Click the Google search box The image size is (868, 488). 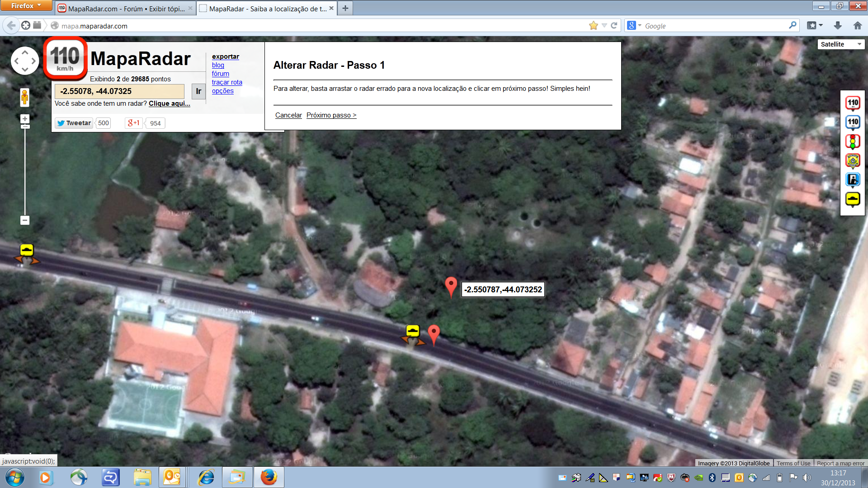714,26
